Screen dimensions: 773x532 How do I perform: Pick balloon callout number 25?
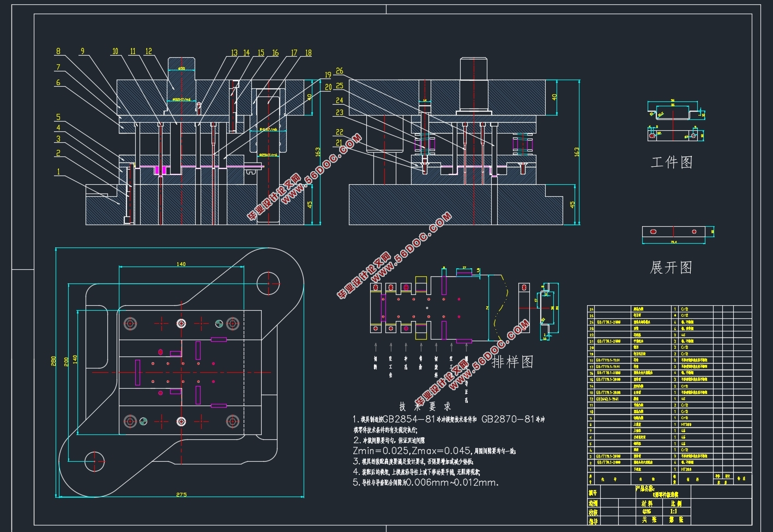pos(340,86)
